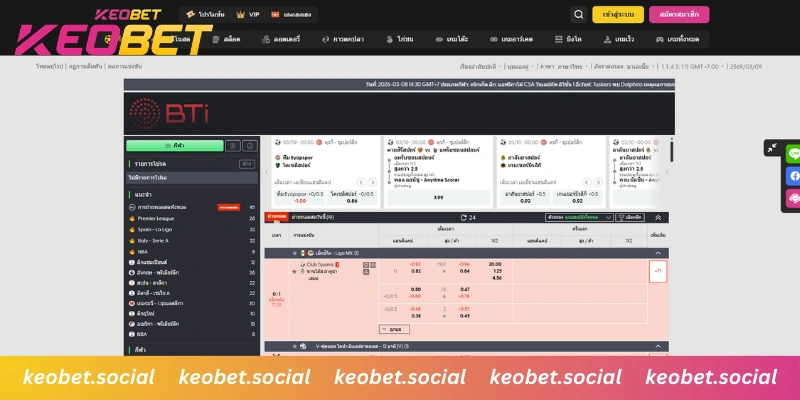Open the Facebook floating icon

click(x=795, y=176)
